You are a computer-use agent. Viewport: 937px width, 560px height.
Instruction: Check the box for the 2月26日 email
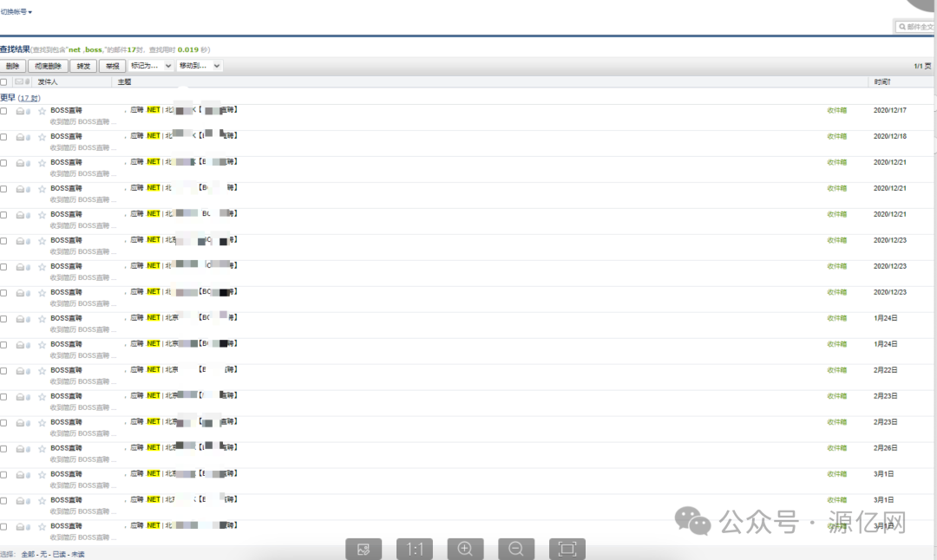coord(3,449)
